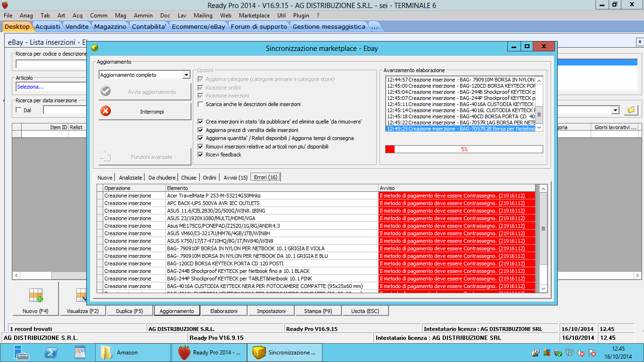Open the Safely Remove Hardware tray icon

[558, 353]
